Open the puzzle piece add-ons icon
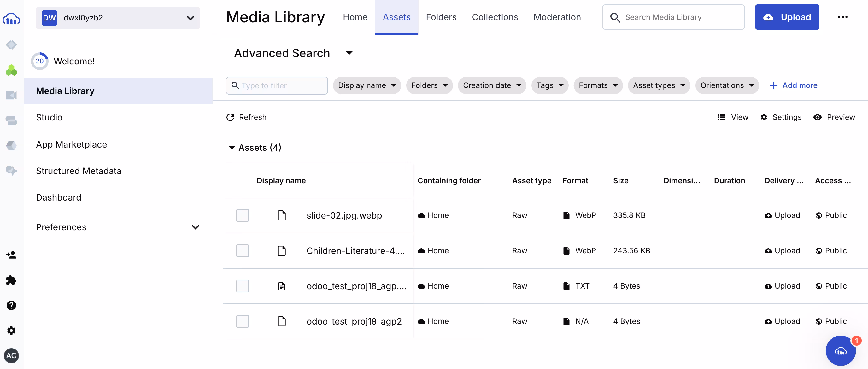This screenshot has width=868, height=369. [11, 280]
